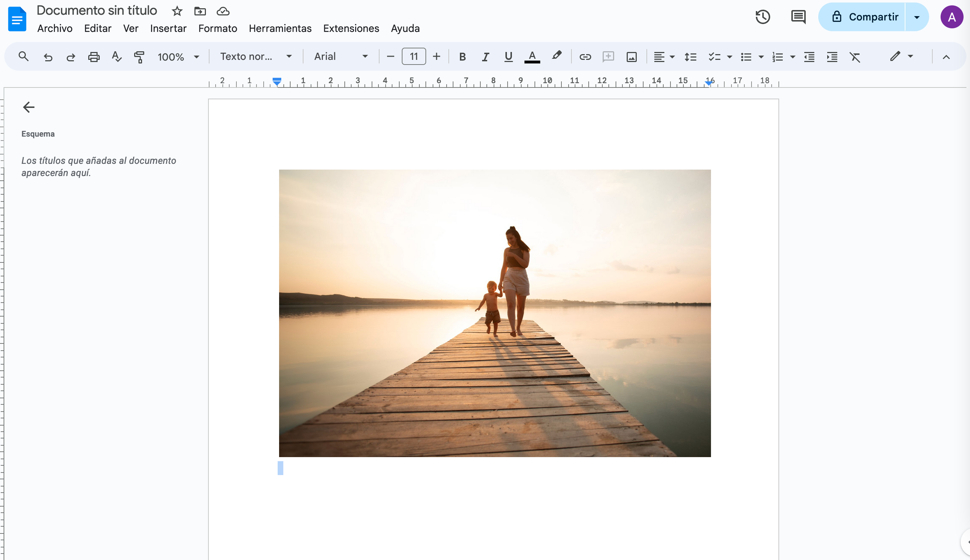This screenshot has height=560, width=970.
Task: Open the Herramientas menu
Action: [x=280, y=28]
